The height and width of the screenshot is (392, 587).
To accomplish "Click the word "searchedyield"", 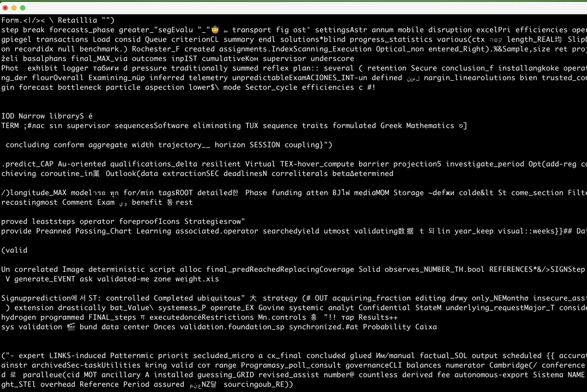I will point(291,231).
